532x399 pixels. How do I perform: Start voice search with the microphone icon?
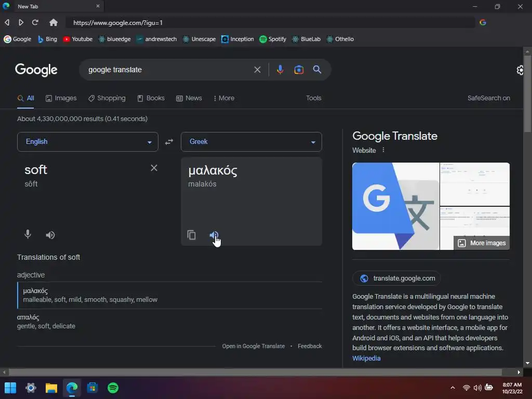[280, 70]
